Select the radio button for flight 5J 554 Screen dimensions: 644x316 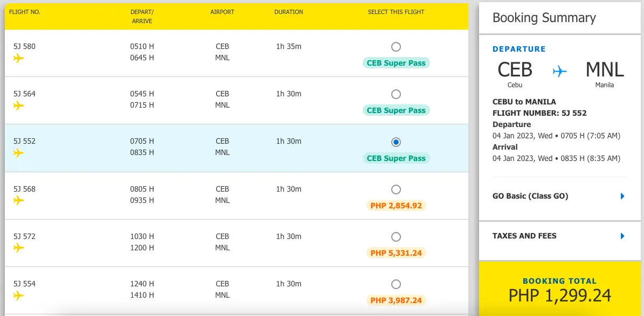[x=396, y=284]
